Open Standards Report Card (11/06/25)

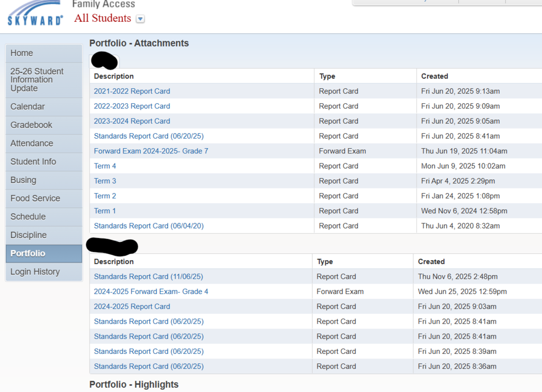[148, 277]
